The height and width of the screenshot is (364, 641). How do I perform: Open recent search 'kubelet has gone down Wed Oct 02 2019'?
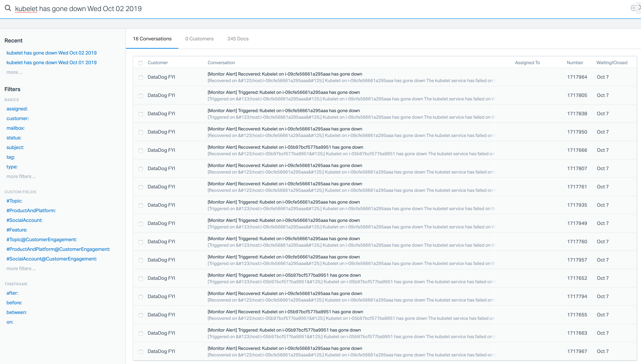pos(51,53)
